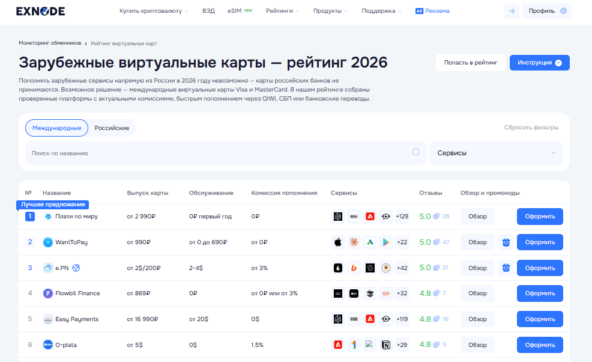Open the Реклама menu link

click(x=433, y=11)
